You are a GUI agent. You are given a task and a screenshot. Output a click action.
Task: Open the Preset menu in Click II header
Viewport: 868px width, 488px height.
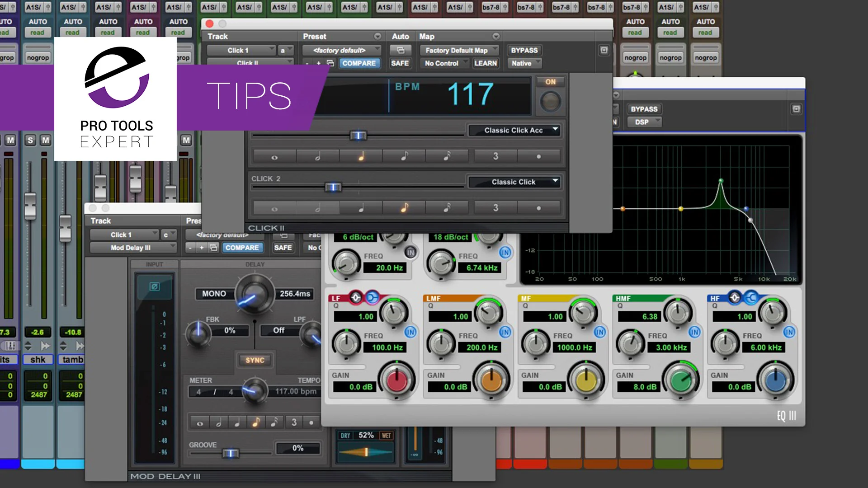(x=377, y=36)
